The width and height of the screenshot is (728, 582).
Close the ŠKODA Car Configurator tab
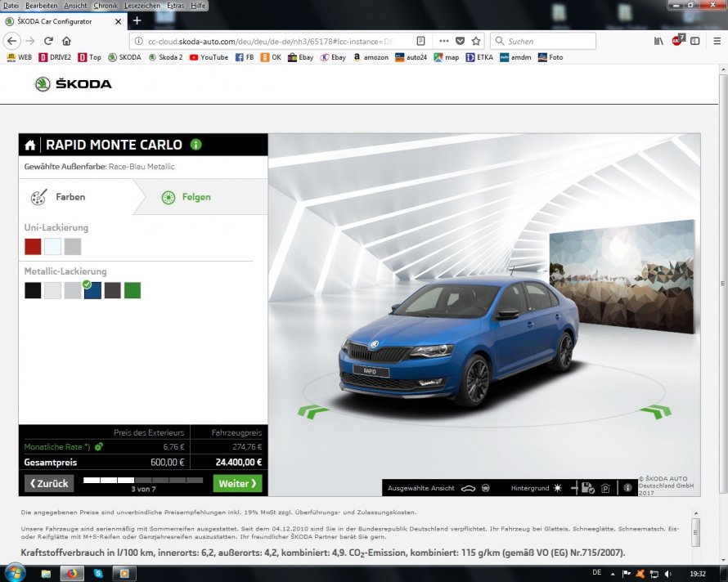point(118,21)
